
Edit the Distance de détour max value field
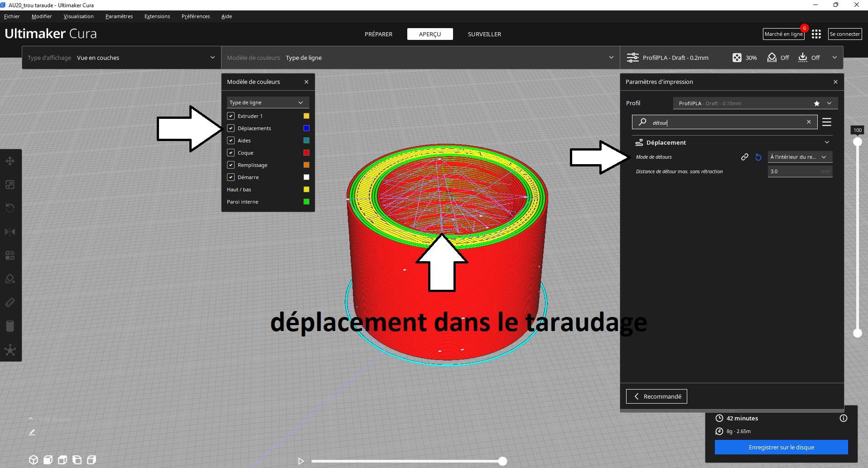[x=800, y=171]
